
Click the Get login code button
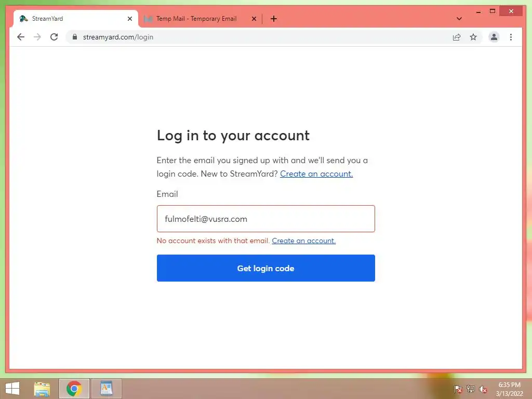pyautogui.click(x=265, y=268)
